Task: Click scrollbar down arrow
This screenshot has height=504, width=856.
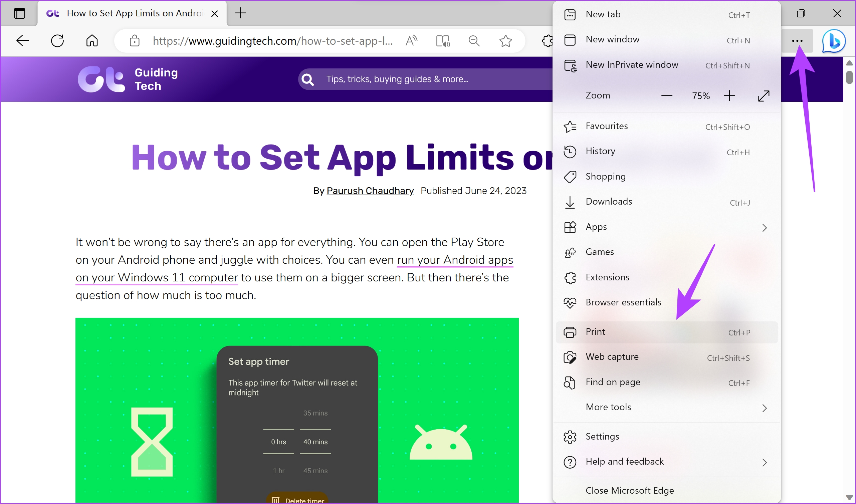Action: (x=849, y=498)
